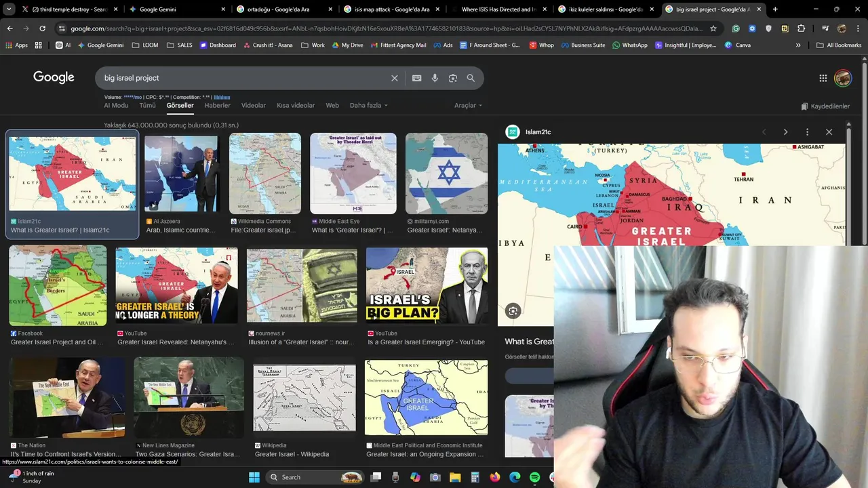Viewport: 868px width, 488px height.
Task: Close the Islam21c image preview panel
Action: click(829, 132)
